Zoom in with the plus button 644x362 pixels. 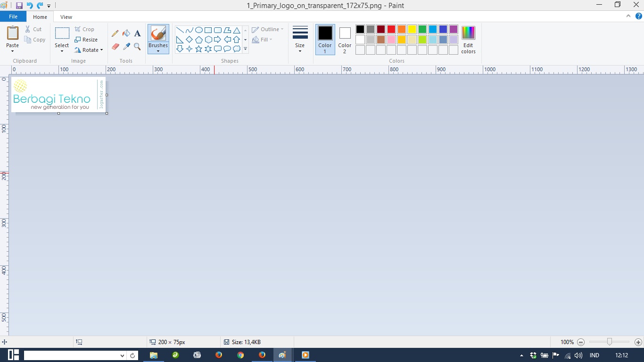[638, 342]
